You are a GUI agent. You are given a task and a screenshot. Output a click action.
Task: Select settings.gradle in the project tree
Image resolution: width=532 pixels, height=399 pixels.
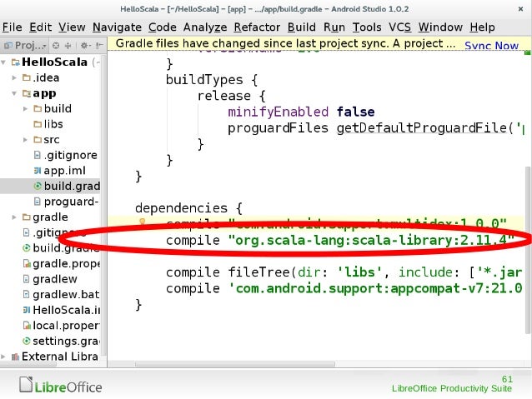[x=66, y=341]
